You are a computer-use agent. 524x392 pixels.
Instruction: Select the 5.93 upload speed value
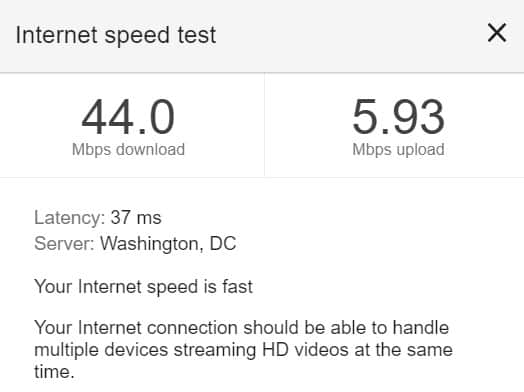398,117
